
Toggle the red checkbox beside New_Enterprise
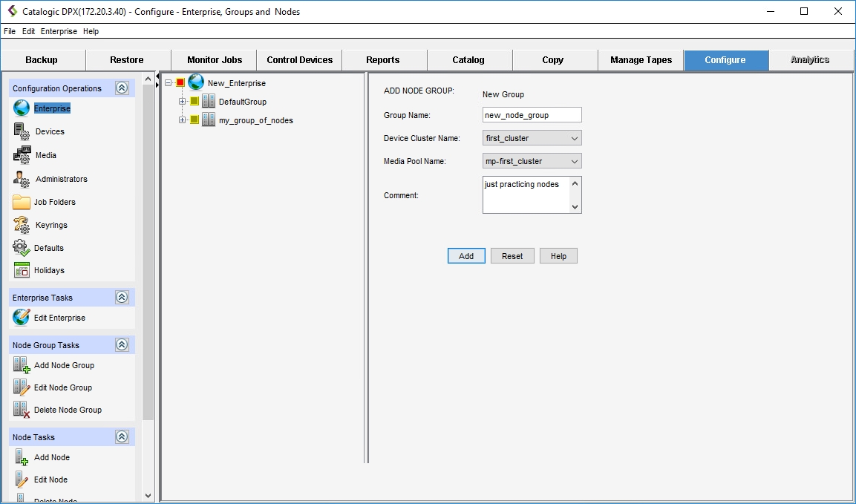click(x=180, y=83)
